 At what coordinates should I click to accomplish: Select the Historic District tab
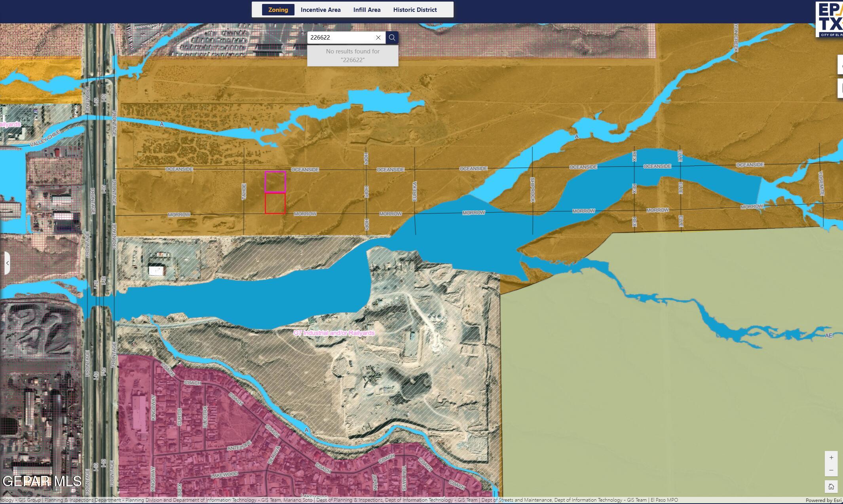pos(415,10)
